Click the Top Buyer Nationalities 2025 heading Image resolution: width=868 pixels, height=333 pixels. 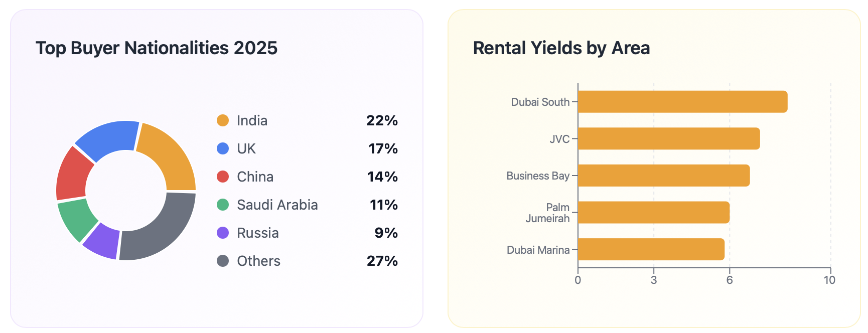coord(157,48)
